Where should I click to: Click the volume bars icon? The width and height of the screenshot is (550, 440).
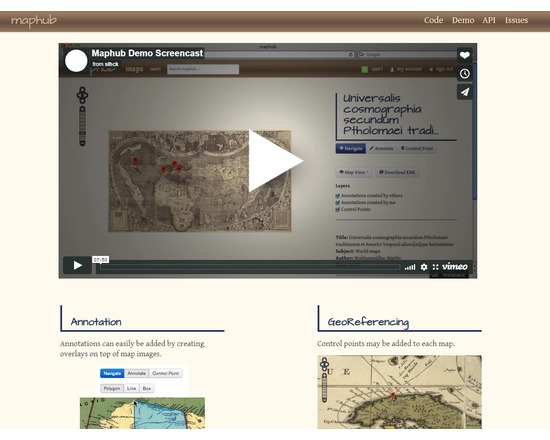coord(410,267)
